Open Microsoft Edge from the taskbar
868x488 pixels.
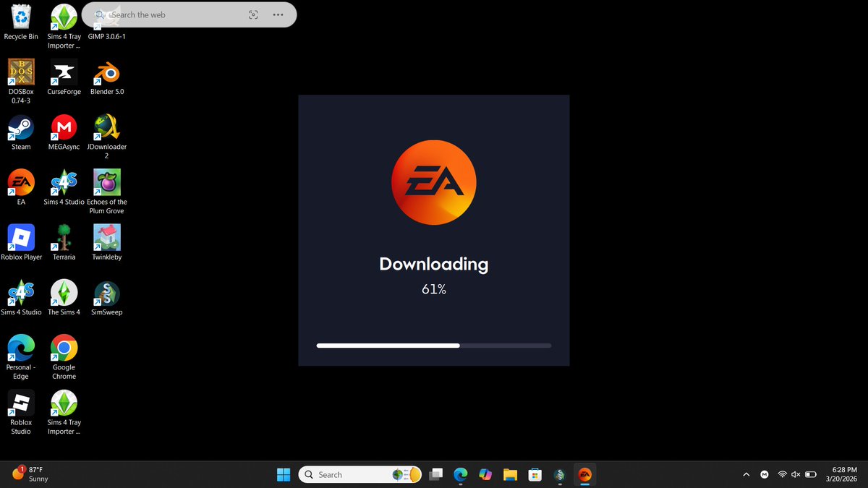(x=460, y=474)
